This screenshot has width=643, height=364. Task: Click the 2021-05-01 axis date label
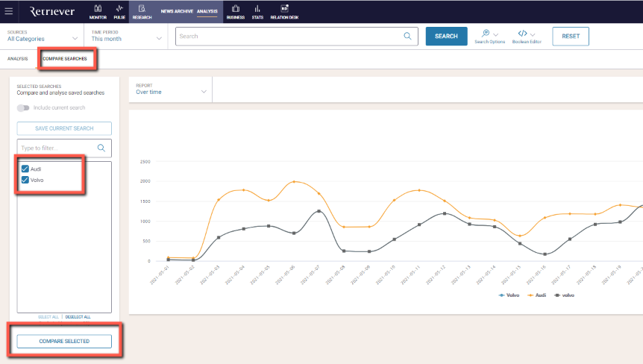click(x=160, y=274)
